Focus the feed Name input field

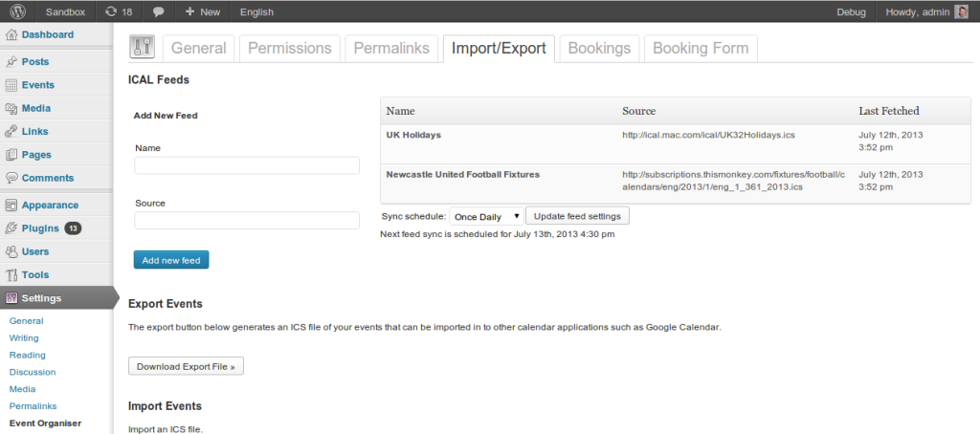point(247,165)
